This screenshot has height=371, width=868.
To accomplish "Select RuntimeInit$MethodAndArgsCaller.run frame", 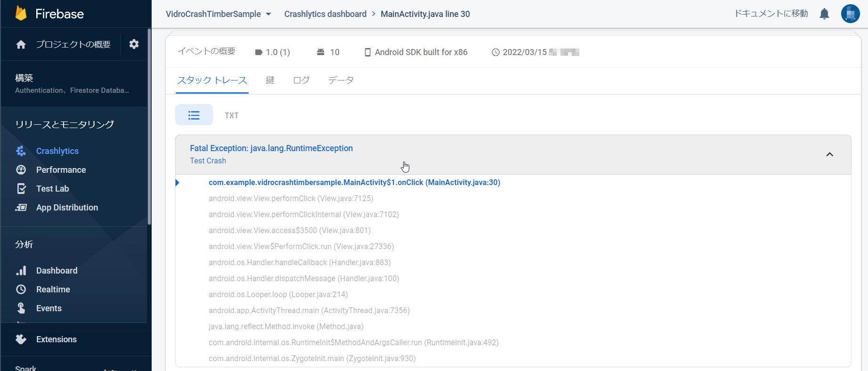I will click(x=354, y=342).
